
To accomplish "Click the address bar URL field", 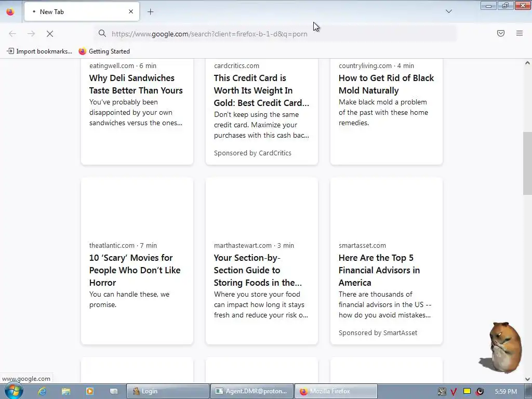I will [x=275, y=34].
